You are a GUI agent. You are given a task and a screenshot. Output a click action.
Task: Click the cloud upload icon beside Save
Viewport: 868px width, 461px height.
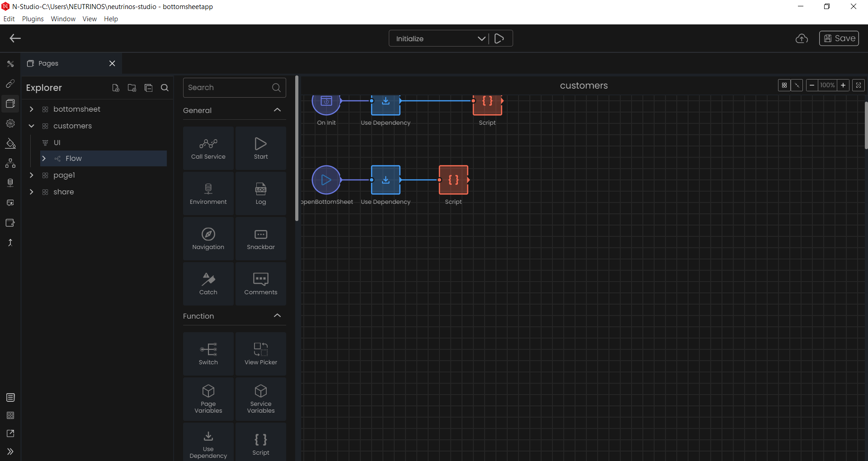pyautogui.click(x=802, y=38)
